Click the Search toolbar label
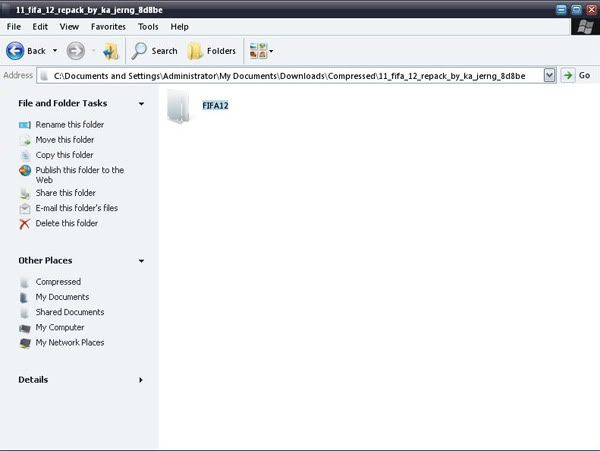The height and width of the screenshot is (451, 600). [x=165, y=51]
